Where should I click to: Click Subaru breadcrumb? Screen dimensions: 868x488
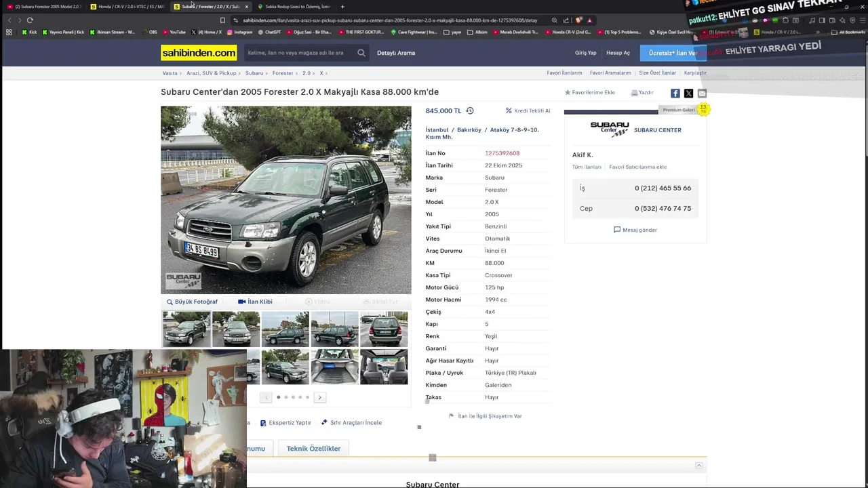pyautogui.click(x=254, y=73)
